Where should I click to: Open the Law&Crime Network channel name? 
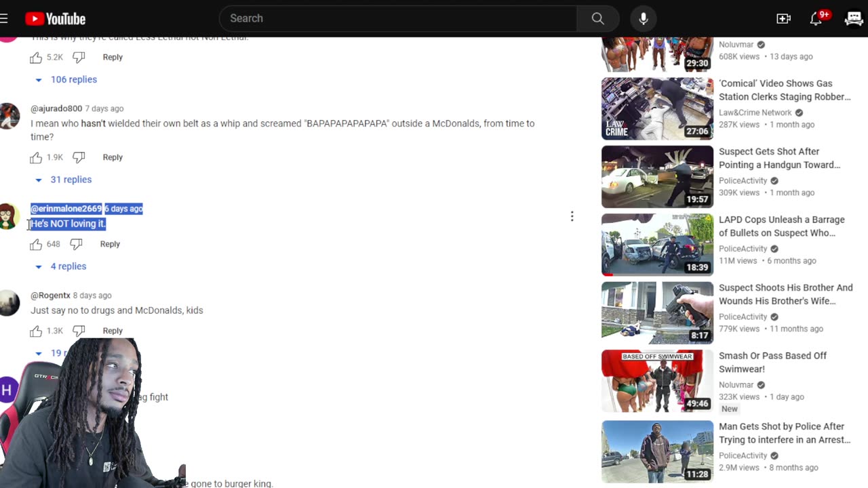pos(755,113)
